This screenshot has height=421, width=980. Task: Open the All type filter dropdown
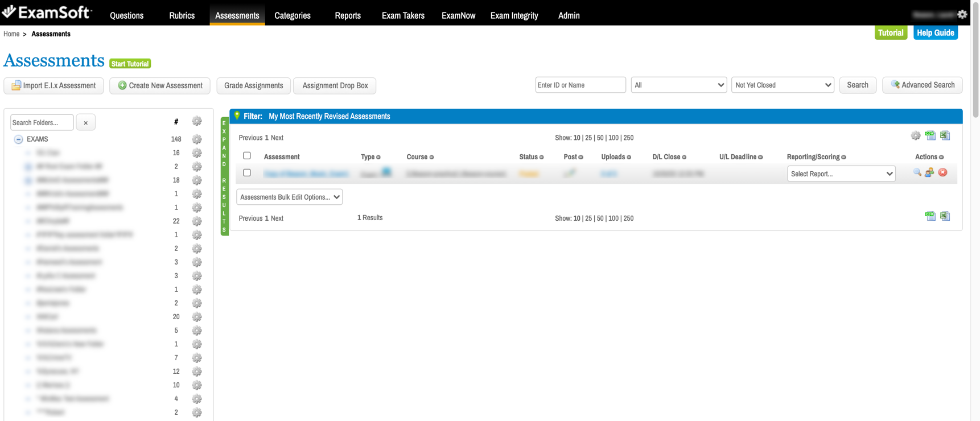click(679, 85)
